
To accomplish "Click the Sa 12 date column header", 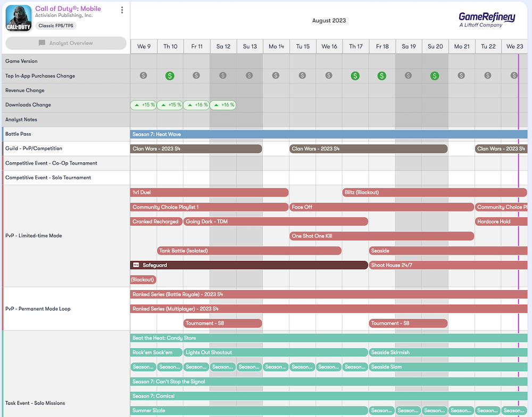I will (x=223, y=46).
